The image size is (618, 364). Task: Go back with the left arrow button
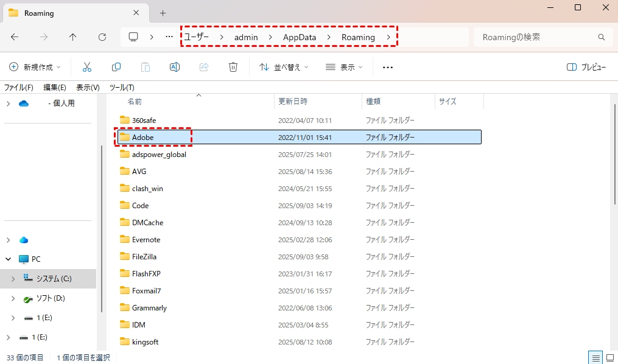(15, 37)
